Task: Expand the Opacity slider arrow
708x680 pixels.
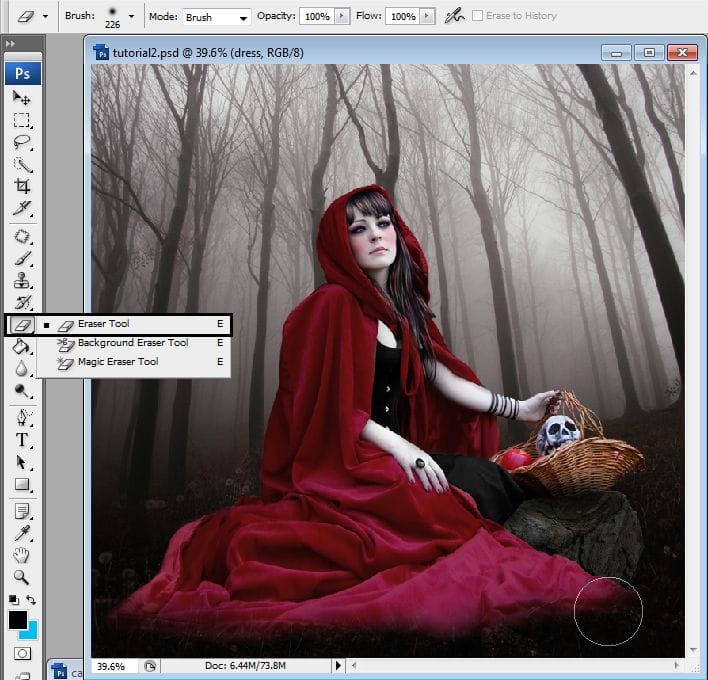Action: 343,17
